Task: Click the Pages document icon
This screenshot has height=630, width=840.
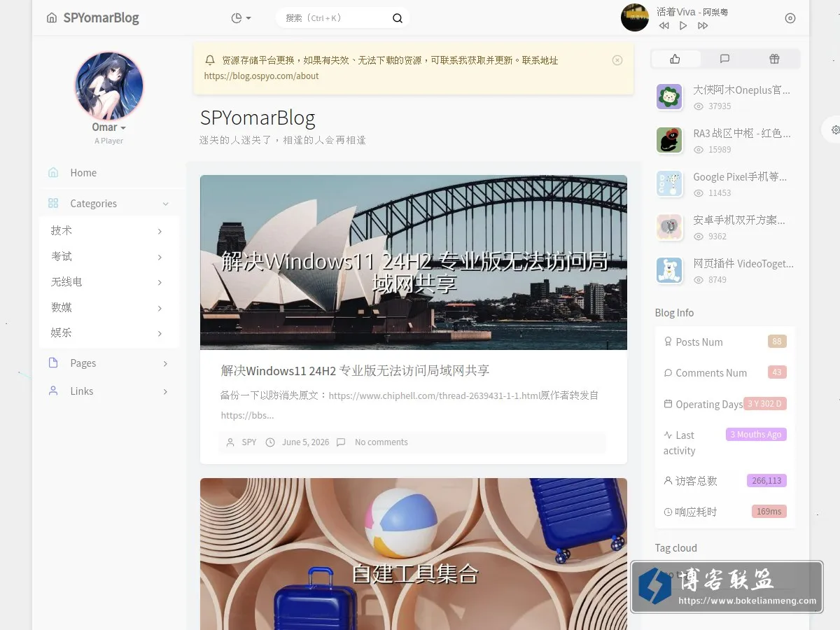Action: coord(53,363)
